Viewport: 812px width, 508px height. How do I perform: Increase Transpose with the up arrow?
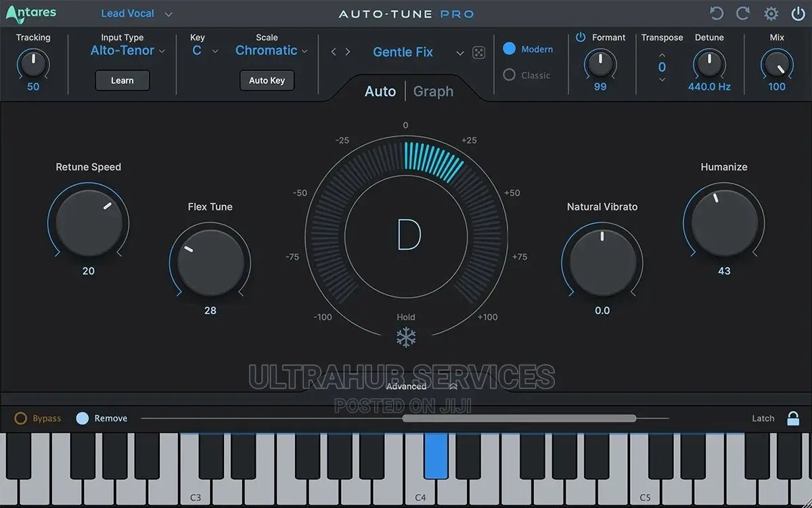click(x=662, y=55)
